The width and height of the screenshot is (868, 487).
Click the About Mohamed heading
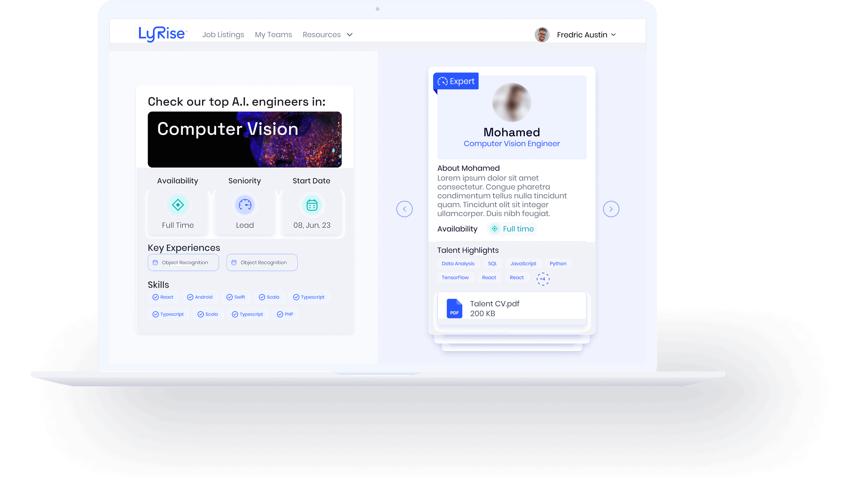pyautogui.click(x=468, y=168)
